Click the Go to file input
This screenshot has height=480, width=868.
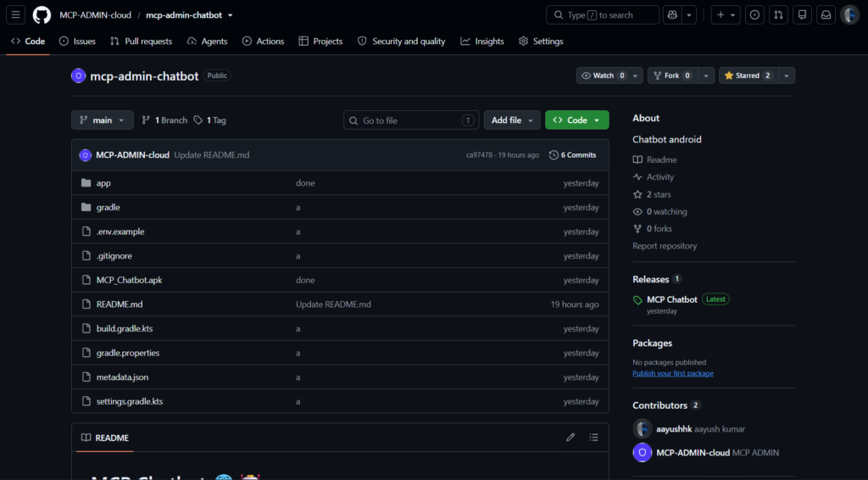411,120
